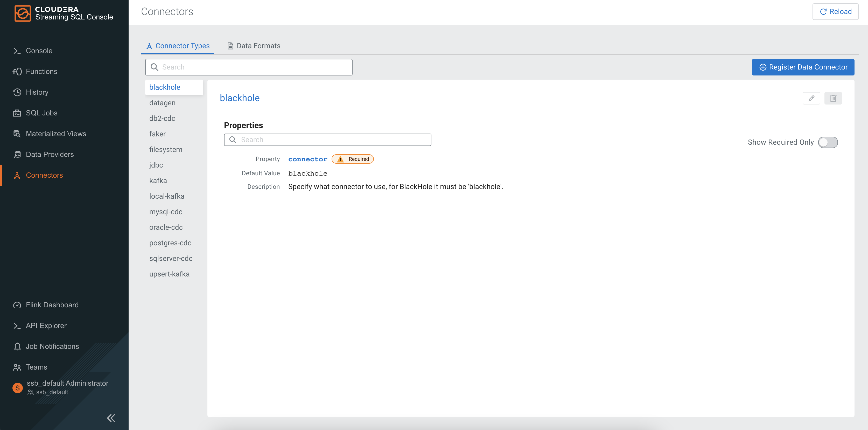Select the local-kafka connector
868x430 pixels.
coord(174,196)
